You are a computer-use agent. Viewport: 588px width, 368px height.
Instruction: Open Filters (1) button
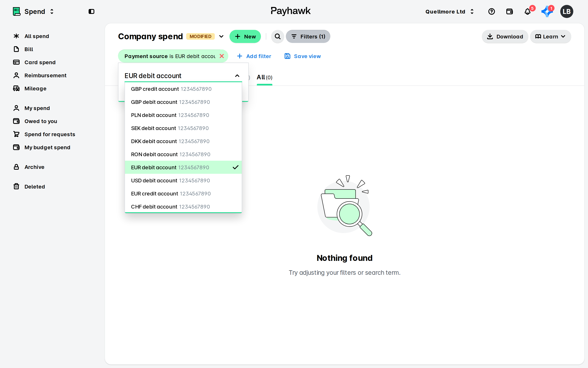[x=308, y=37]
